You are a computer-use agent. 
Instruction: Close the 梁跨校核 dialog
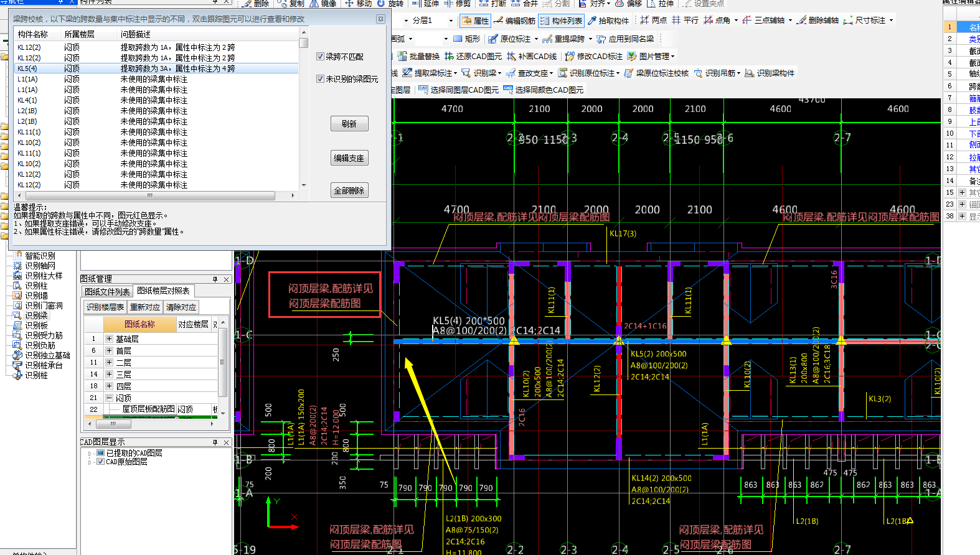click(380, 19)
